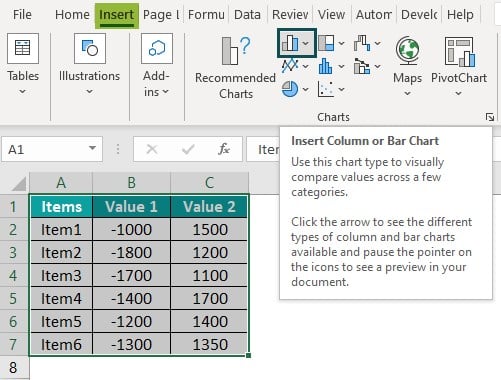
Task: Expand the Pie chart dropdown arrow
Action: coord(306,89)
